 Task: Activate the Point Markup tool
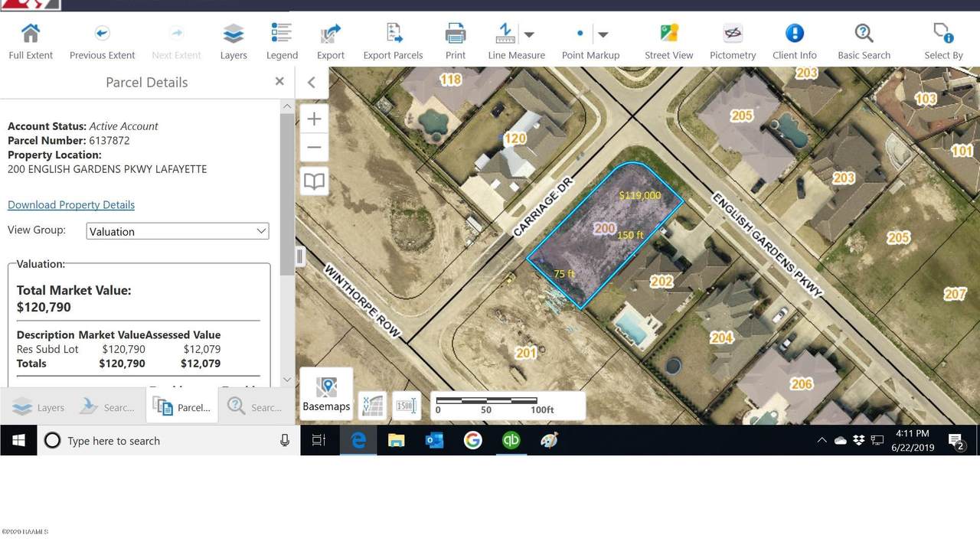580,34
